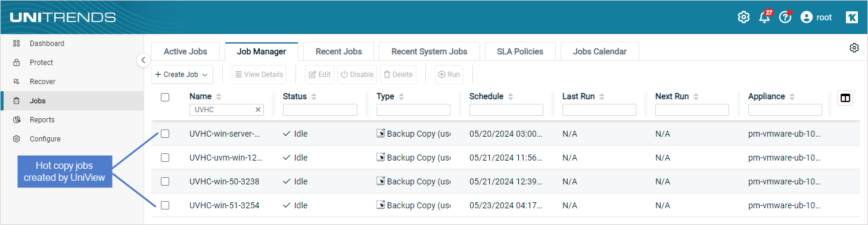Click Backup Copy icon in UVHC-win-51-3254 row
868x225 pixels.
[381, 205]
